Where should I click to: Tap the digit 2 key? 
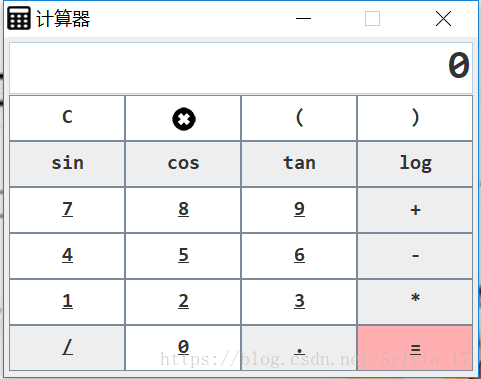(183, 302)
